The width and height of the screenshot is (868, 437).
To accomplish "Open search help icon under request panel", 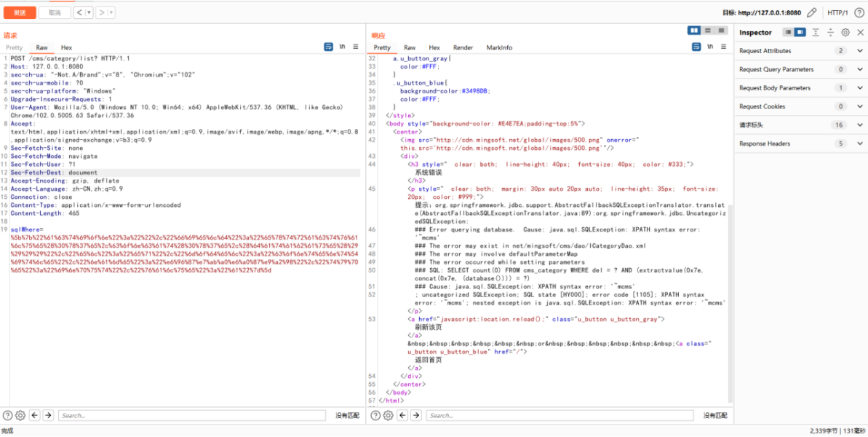I will (8, 415).
